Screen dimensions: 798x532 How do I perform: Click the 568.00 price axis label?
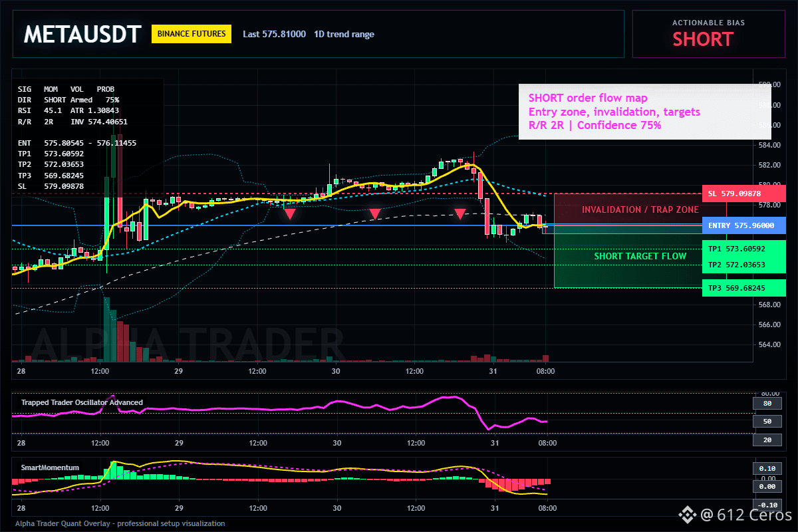769,305
